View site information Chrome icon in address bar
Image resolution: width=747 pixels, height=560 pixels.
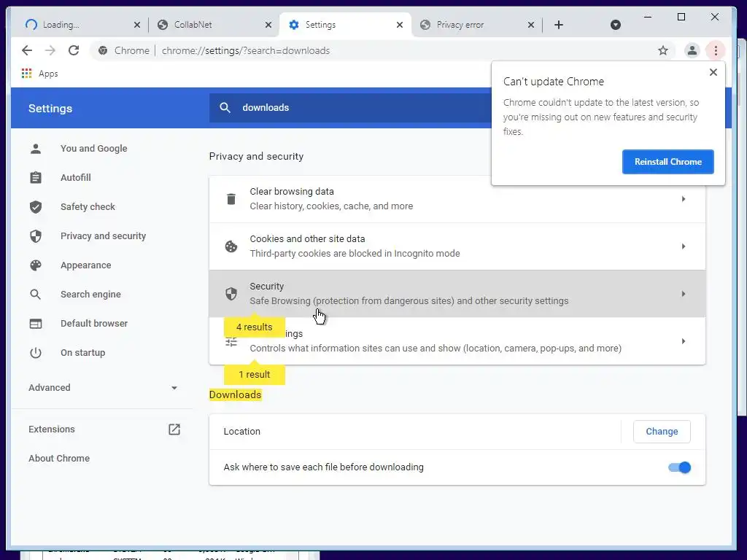tap(102, 50)
